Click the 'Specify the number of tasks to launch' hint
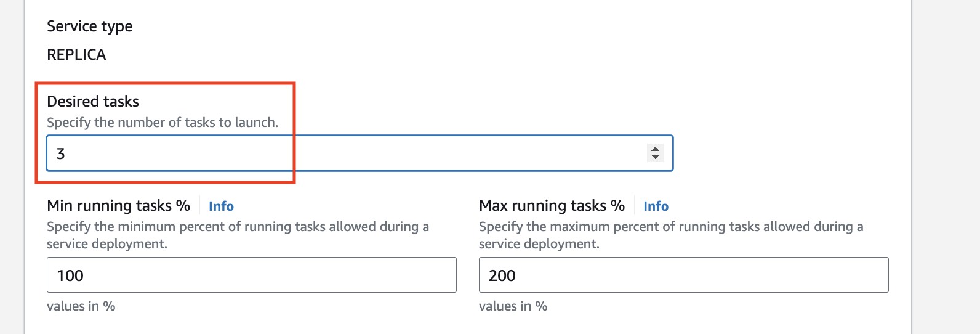 pos(163,123)
